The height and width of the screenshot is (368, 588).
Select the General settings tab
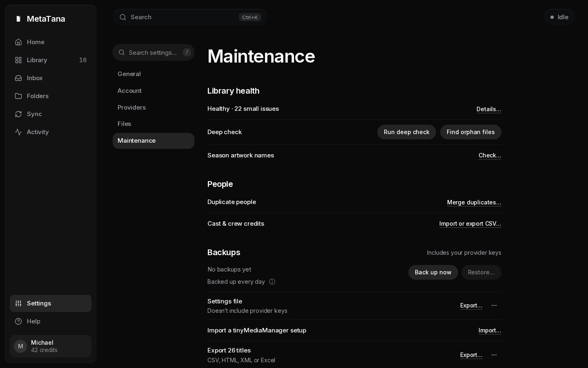pyautogui.click(x=154, y=74)
